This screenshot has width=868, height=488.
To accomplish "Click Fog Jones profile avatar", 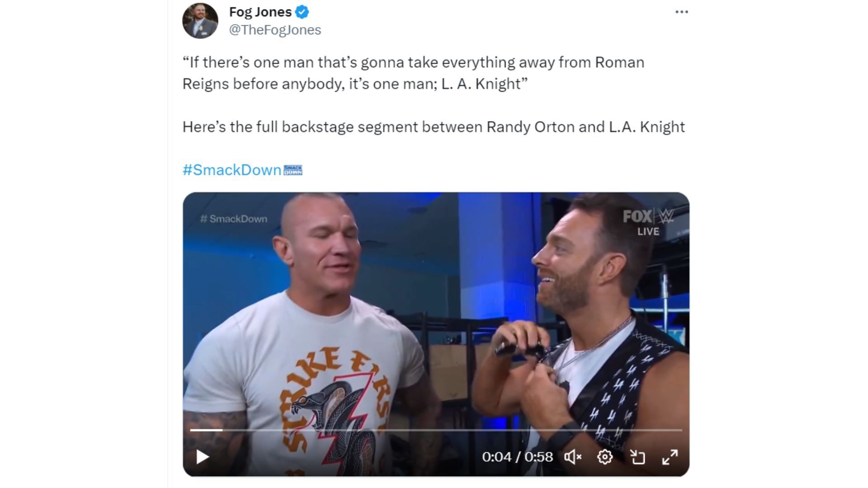I will (200, 21).
